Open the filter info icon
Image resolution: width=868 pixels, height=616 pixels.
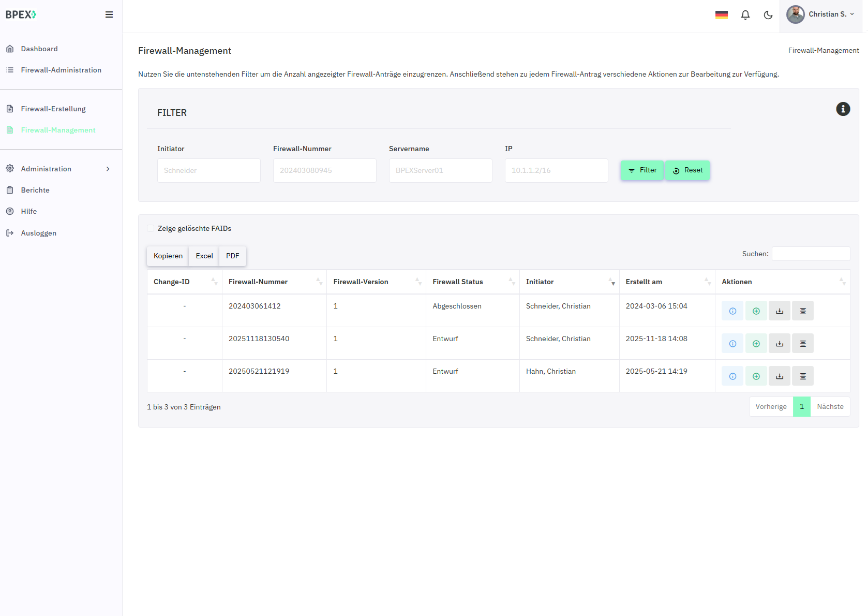tap(843, 109)
